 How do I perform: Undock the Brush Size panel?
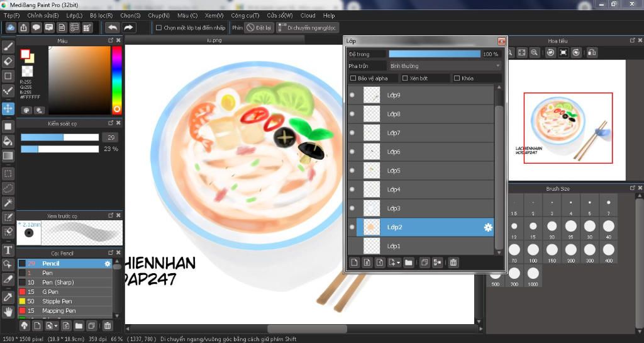point(633,188)
